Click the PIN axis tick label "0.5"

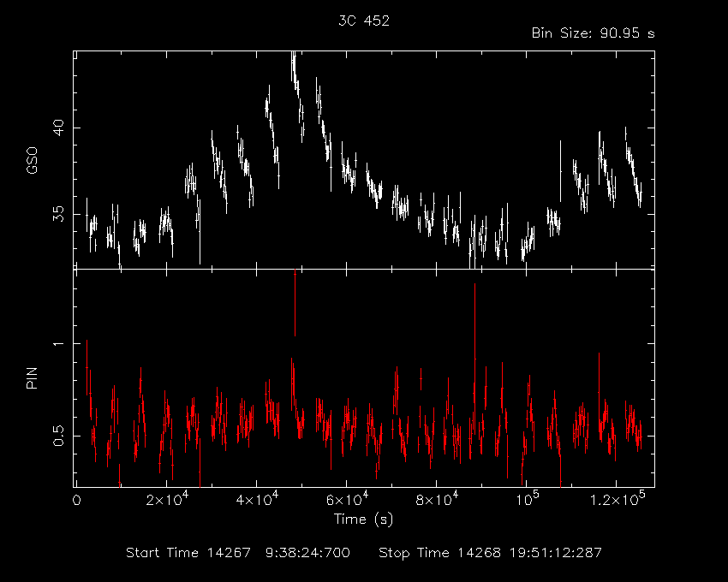pos(58,436)
